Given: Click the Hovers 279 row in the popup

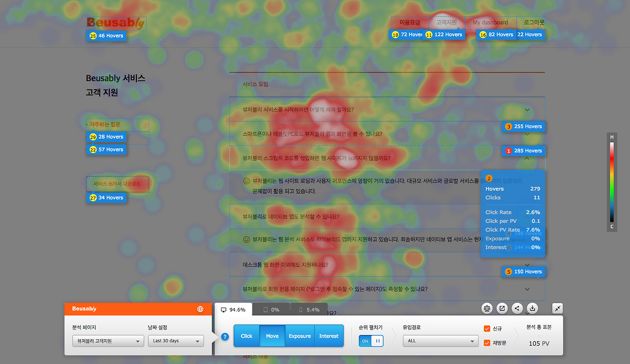Looking at the screenshot, I should (x=513, y=189).
